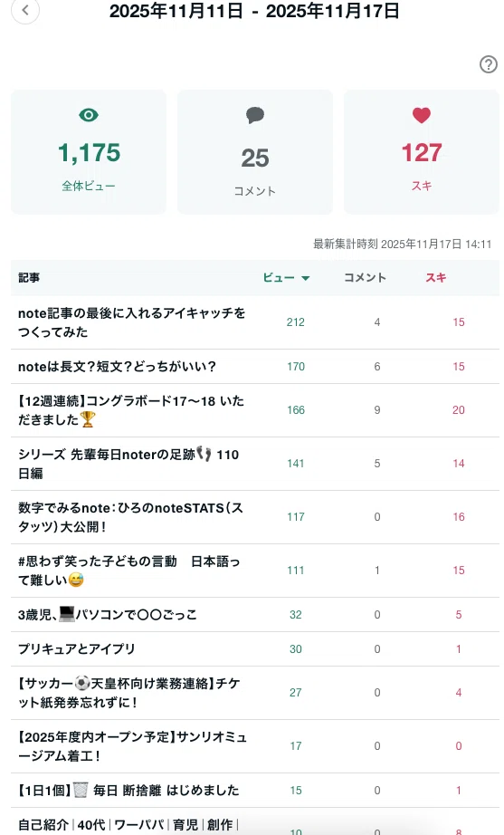The width and height of the screenshot is (504, 835).
Task: Open the help question mark icon
Action: pyautogui.click(x=488, y=64)
